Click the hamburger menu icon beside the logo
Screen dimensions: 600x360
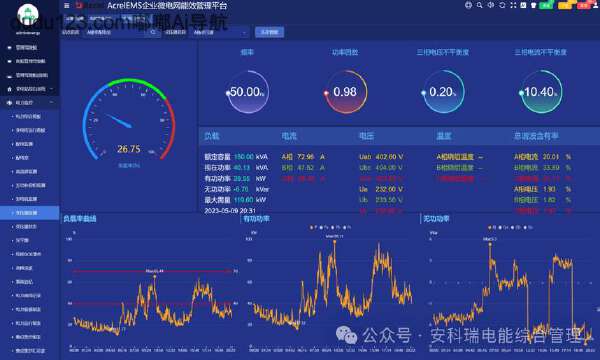[67, 5]
